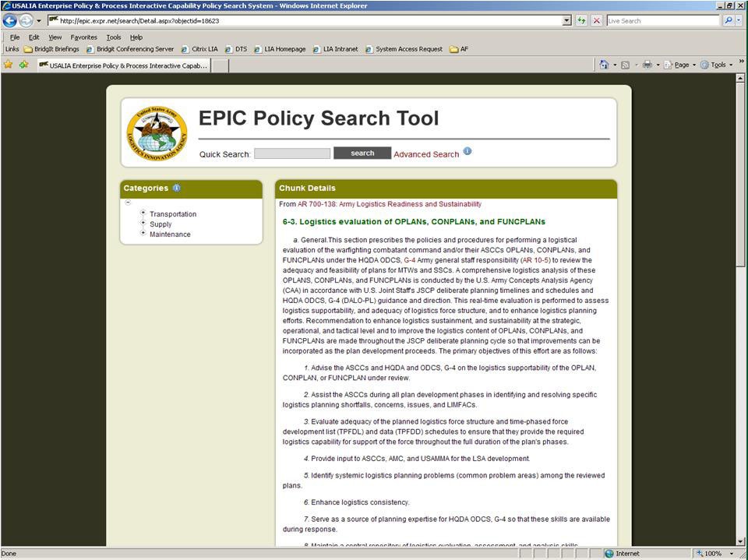Open the search provider options dropdown

click(x=739, y=20)
